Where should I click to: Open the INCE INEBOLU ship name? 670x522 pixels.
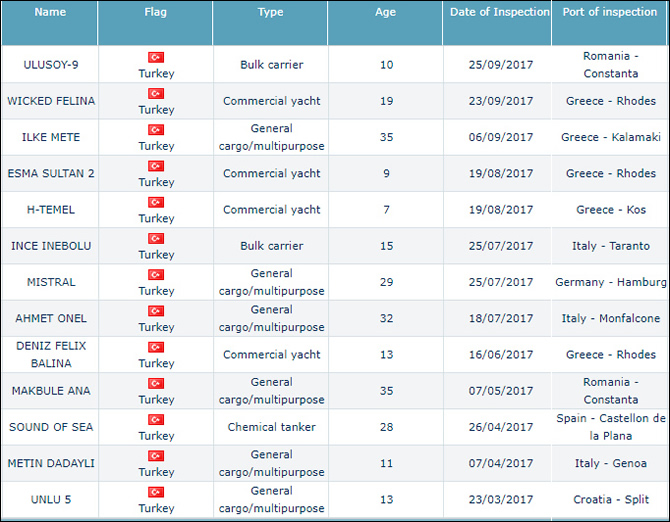pos(50,246)
